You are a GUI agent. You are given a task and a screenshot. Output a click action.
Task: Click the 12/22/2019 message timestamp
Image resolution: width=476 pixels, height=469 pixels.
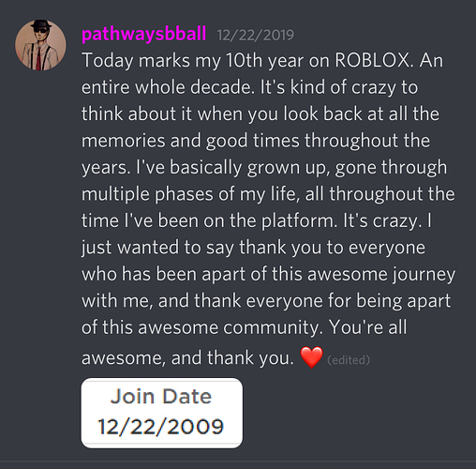(256, 35)
